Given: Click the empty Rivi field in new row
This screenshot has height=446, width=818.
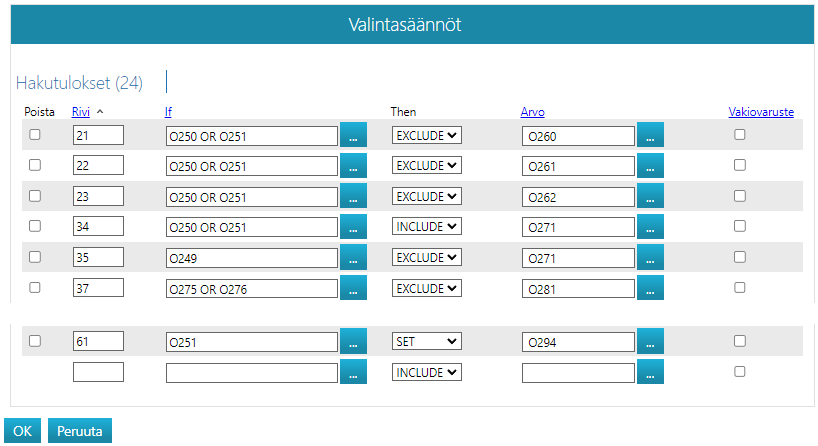Looking at the screenshot, I should 98,372.
